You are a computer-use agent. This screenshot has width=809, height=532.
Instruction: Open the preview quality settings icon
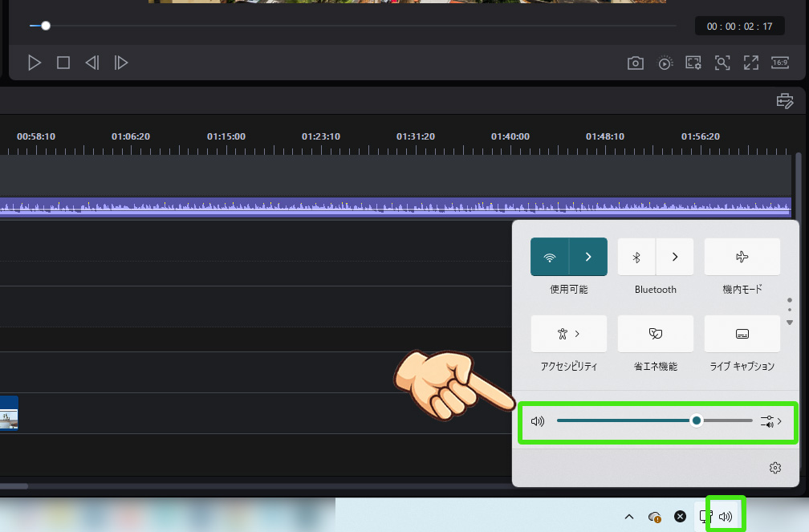[665, 63]
